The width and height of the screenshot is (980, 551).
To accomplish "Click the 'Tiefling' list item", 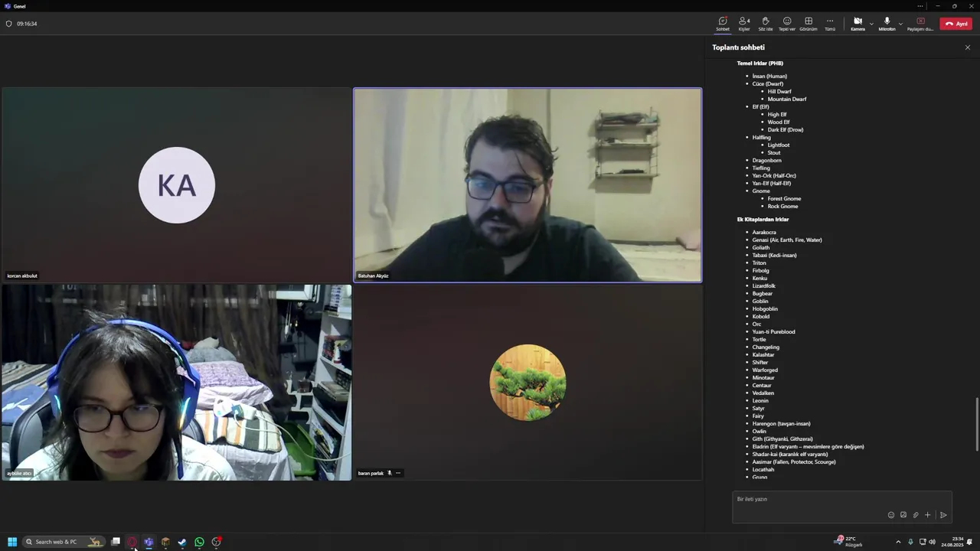I will [x=761, y=168].
